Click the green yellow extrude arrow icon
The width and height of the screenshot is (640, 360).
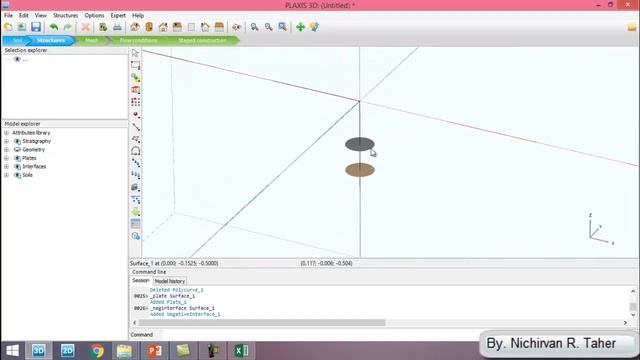tap(136, 212)
